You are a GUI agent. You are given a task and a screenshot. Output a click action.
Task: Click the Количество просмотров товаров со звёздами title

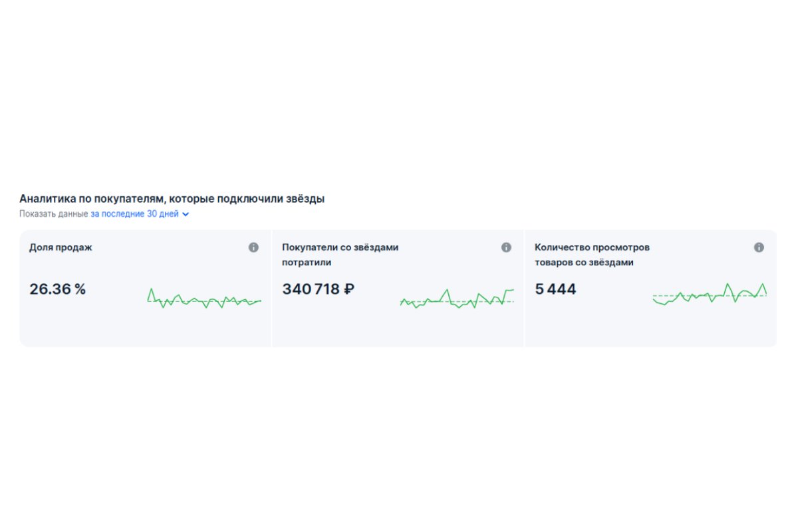(x=592, y=255)
